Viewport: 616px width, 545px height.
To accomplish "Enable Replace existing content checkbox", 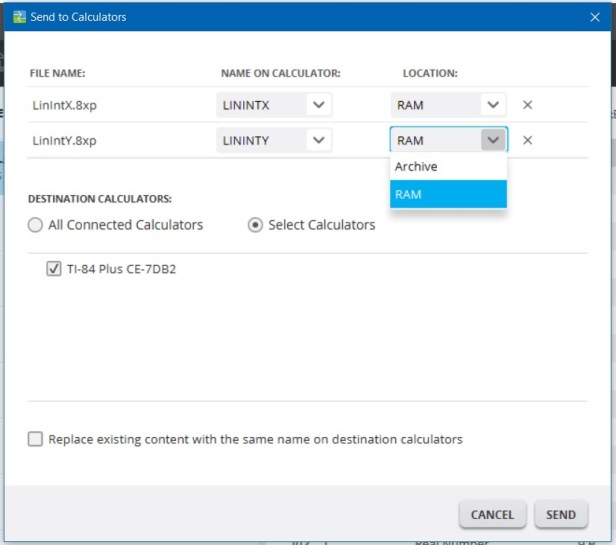I will (x=35, y=439).
